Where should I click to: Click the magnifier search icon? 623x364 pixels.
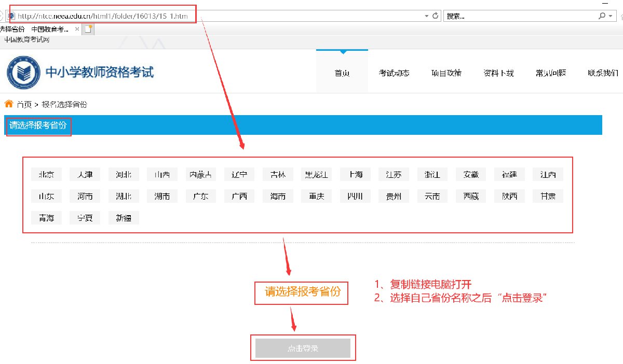(x=602, y=16)
